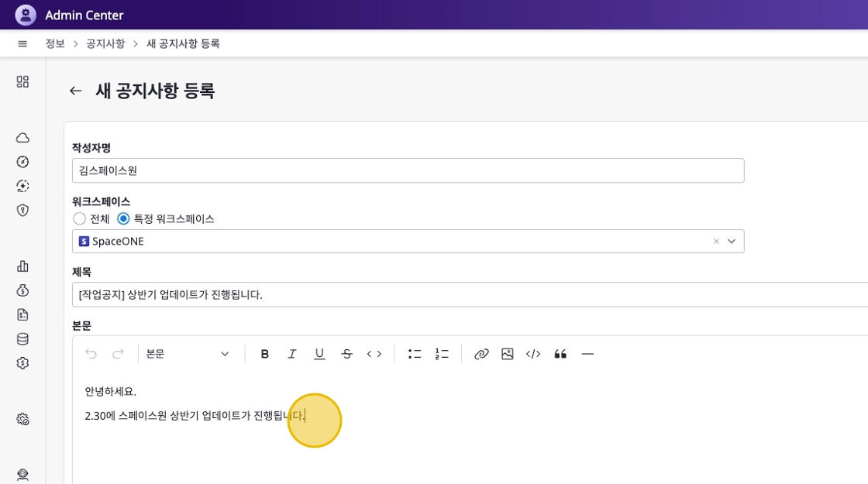Image resolution: width=868 pixels, height=484 pixels.
Task: Create a numbered list
Action: pyautogui.click(x=442, y=354)
